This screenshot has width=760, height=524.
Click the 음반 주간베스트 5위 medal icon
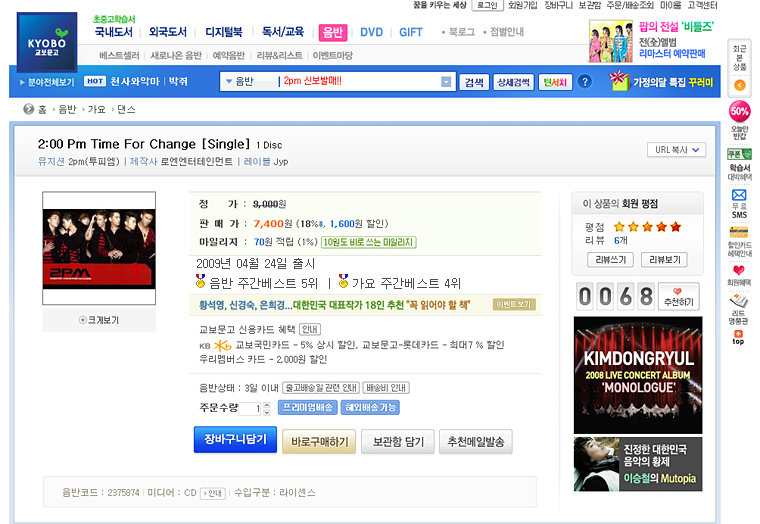pyautogui.click(x=200, y=281)
